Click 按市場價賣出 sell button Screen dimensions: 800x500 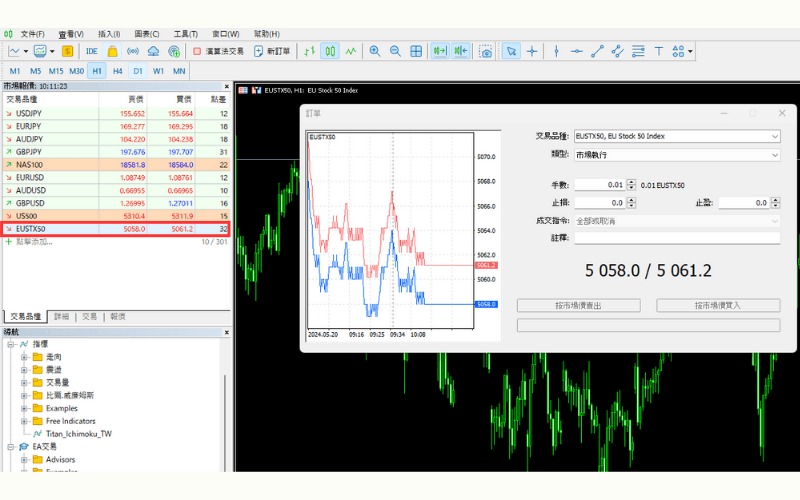pos(578,305)
